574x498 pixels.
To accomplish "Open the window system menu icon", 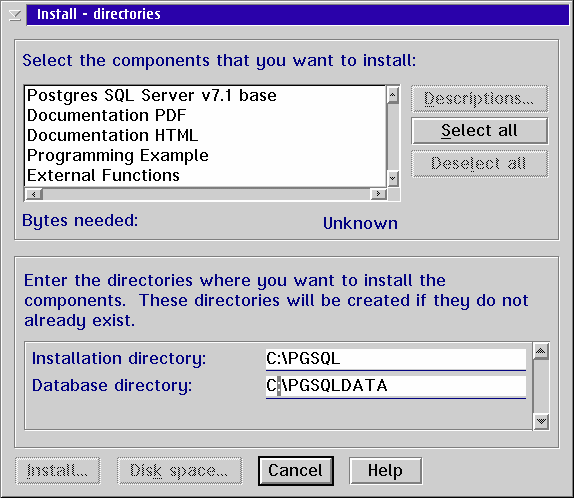I will tap(15, 15).
